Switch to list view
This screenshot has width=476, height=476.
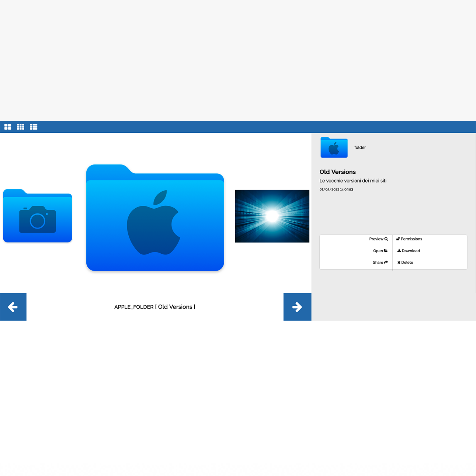(x=34, y=127)
